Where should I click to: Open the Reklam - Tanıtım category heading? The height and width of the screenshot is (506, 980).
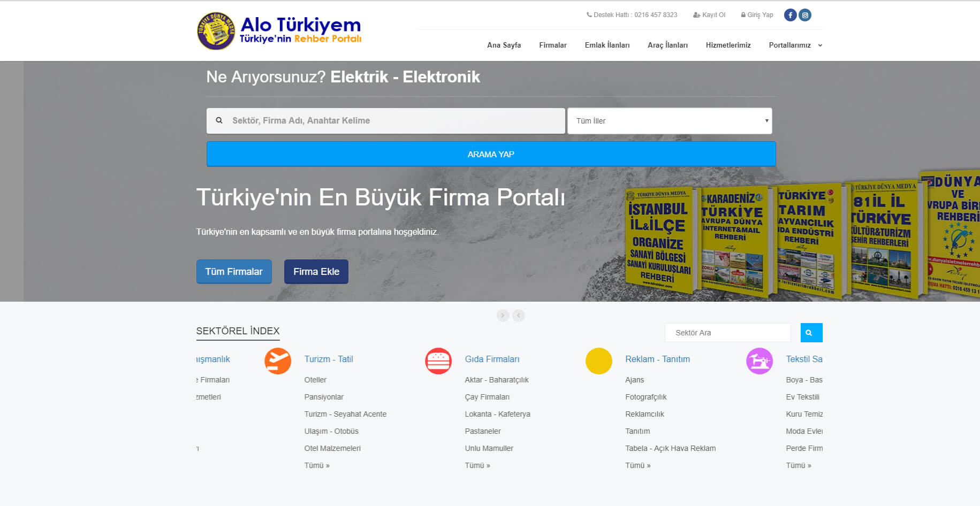click(x=657, y=359)
